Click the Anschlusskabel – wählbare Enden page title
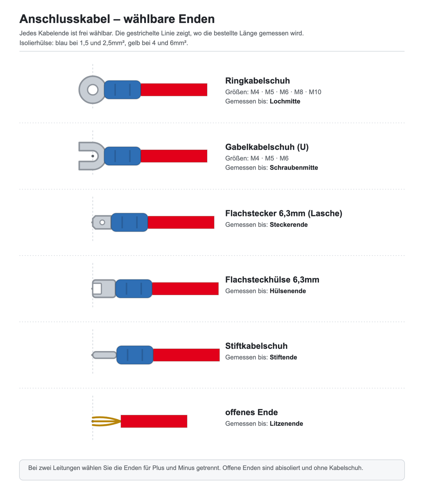Screen dimensions: 424x504 tap(117, 19)
